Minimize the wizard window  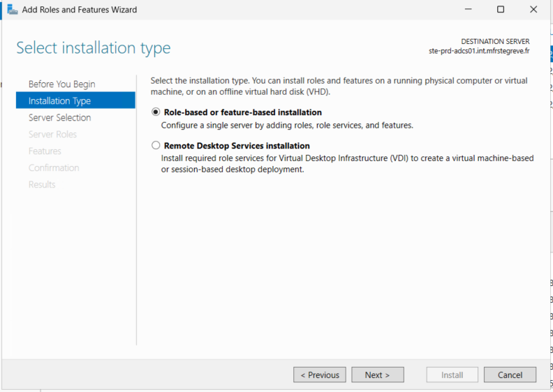pos(468,10)
